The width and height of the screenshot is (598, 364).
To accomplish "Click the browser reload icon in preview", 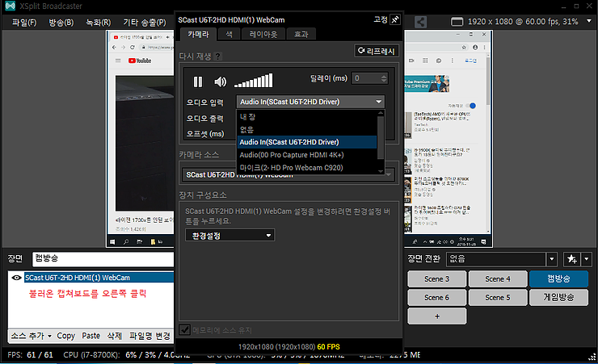I will click(133, 47).
